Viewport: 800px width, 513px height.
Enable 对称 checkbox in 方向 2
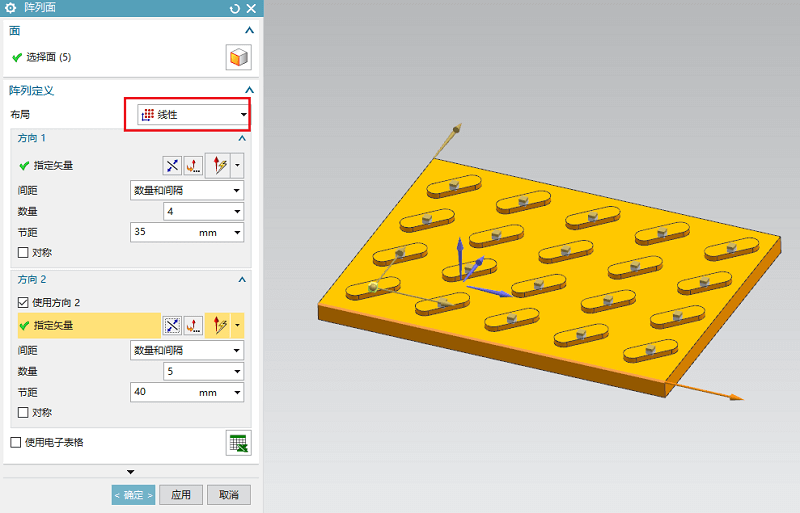[23, 412]
